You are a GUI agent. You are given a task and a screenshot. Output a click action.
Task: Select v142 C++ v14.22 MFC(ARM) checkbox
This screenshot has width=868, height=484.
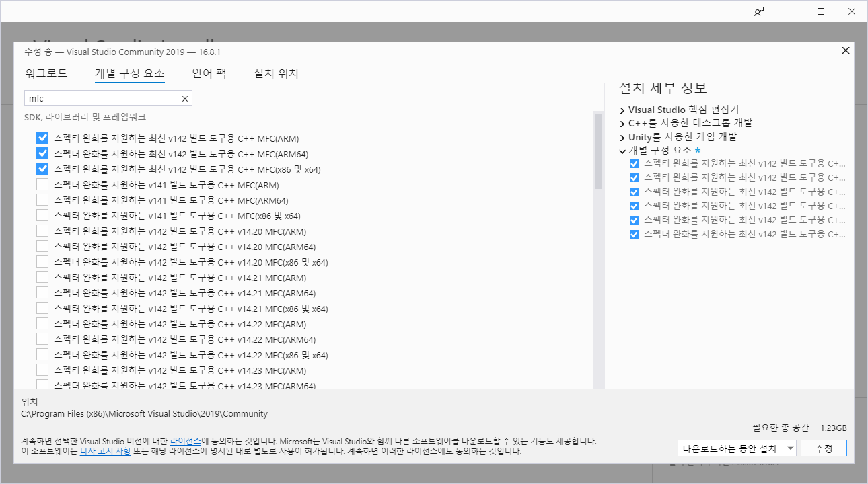click(42, 324)
